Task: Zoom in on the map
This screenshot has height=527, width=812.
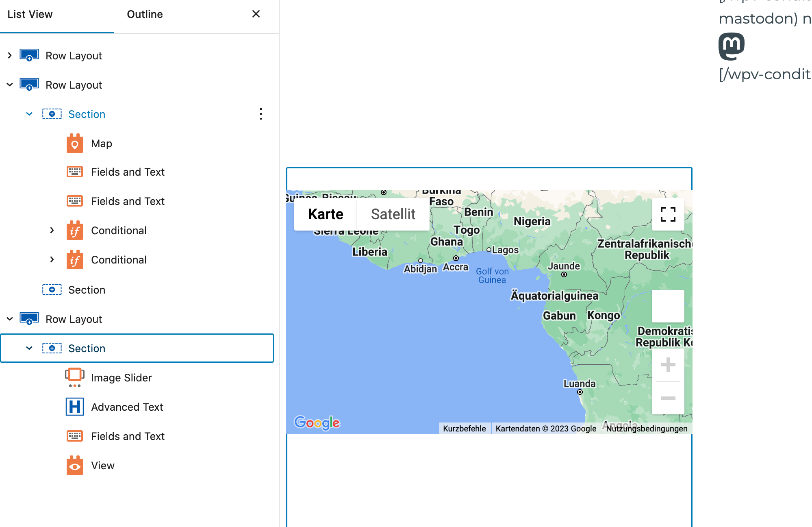Action: tap(668, 365)
